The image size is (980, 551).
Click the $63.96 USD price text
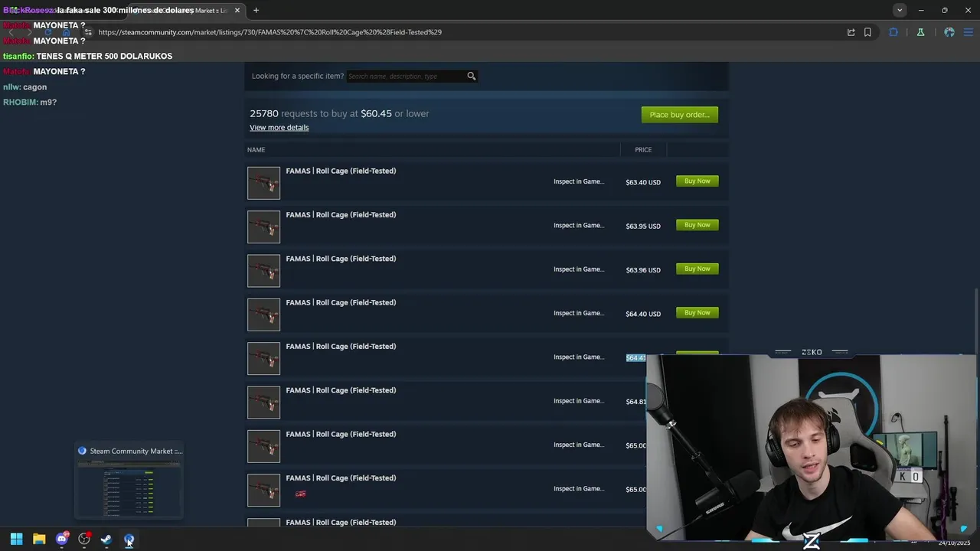pos(643,270)
